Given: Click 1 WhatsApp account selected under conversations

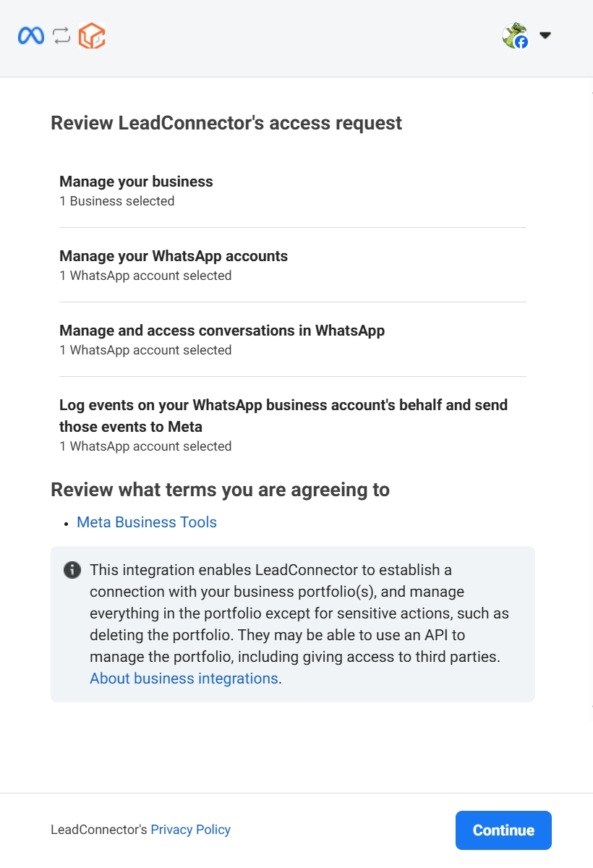Looking at the screenshot, I should pyautogui.click(x=145, y=350).
